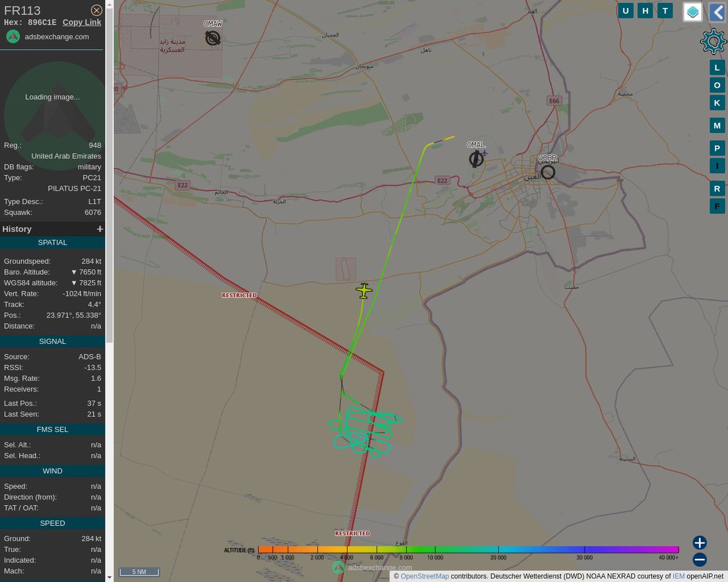This screenshot has height=582, width=728.
Task: Click the FMS SEL section header
Action: click(52, 429)
